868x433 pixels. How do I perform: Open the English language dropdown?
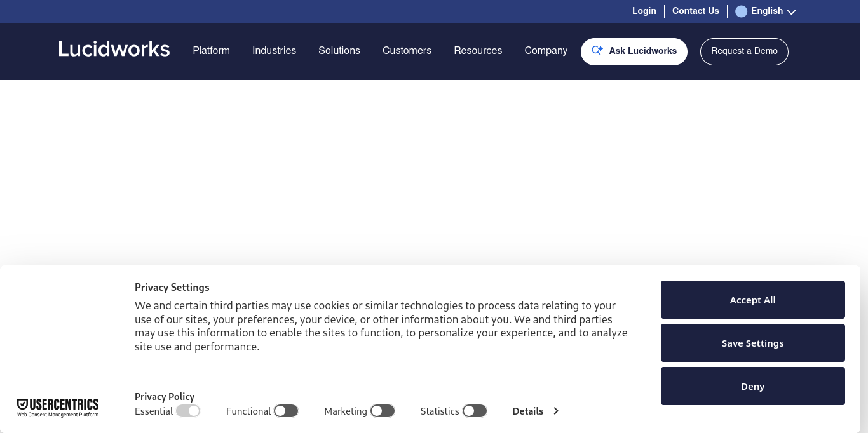tap(767, 11)
